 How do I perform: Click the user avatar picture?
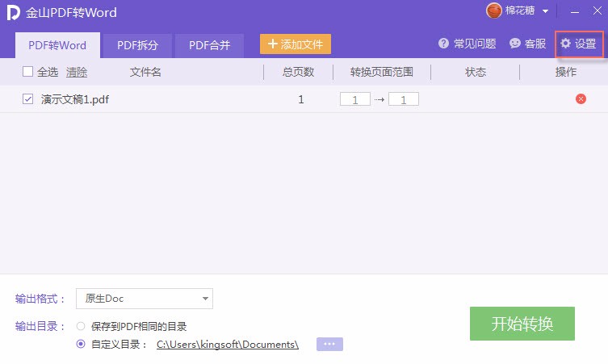pyautogui.click(x=494, y=10)
